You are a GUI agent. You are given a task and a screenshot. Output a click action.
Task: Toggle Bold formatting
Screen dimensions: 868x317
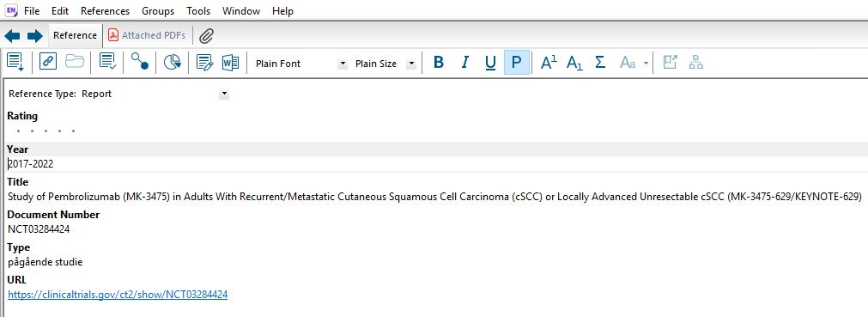pos(439,63)
